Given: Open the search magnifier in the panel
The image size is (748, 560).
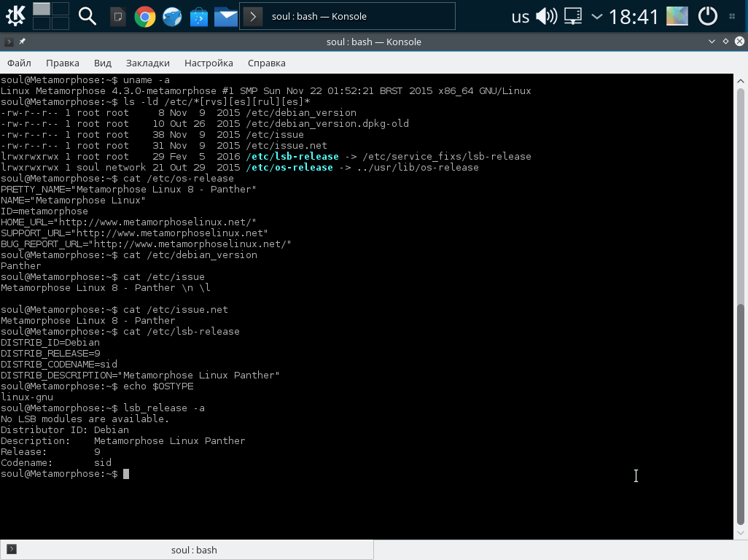Looking at the screenshot, I should point(87,16).
